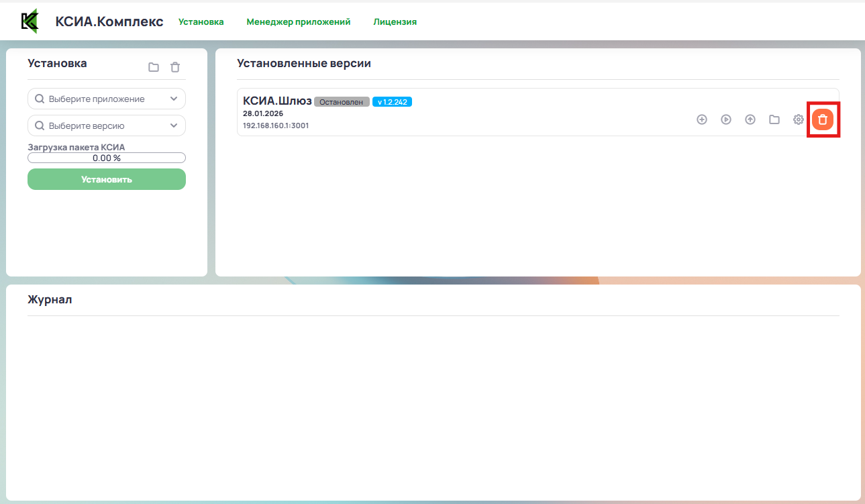
Task: Start КСИА.Шлюз with the play icon
Action: (726, 119)
